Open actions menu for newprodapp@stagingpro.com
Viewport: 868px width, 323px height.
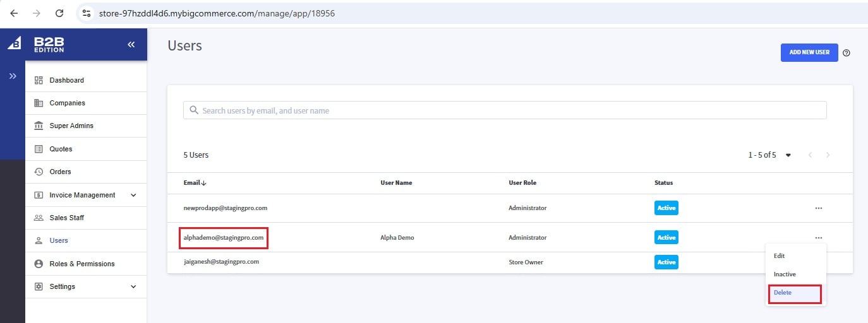[x=818, y=208]
